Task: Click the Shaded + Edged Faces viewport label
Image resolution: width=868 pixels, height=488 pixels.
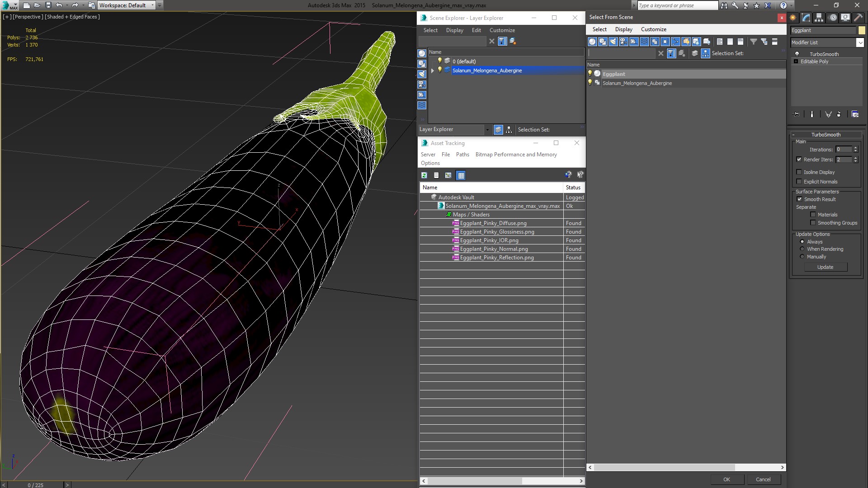Action: click(72, 17)
